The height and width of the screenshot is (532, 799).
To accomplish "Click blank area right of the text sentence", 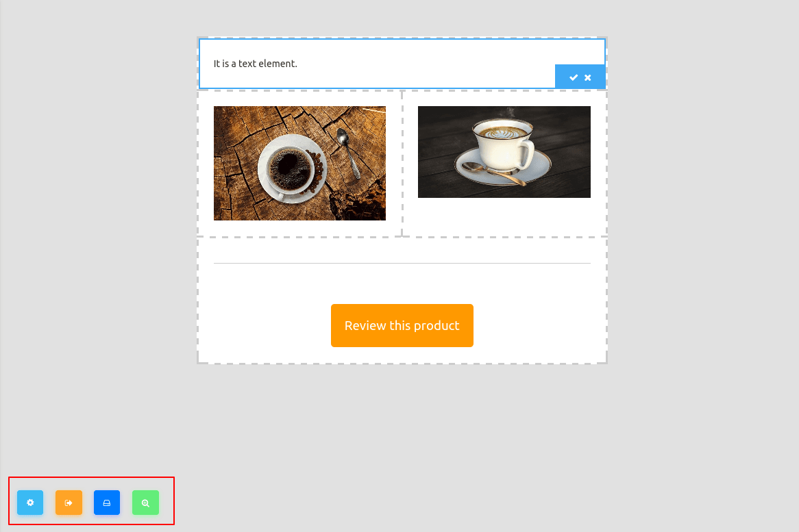I will point(423,64).
